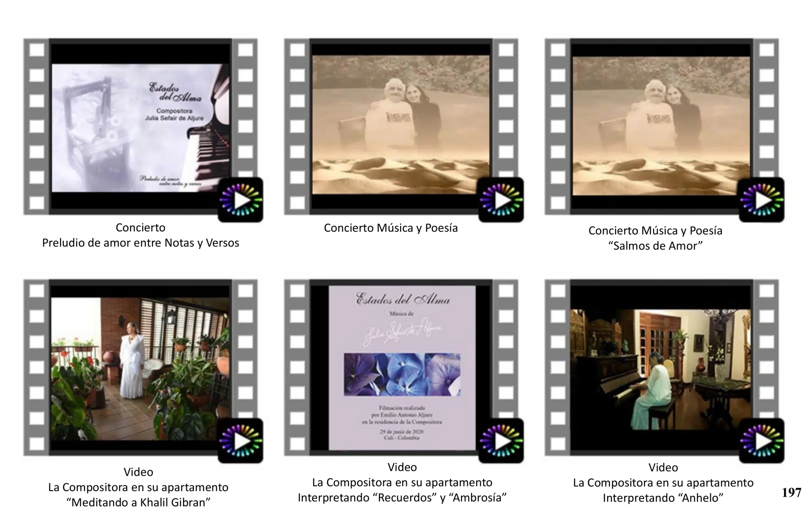Play the 'Concierto Música y Poesía' video
Screen dimensions: 812x527
pos(501,200)
